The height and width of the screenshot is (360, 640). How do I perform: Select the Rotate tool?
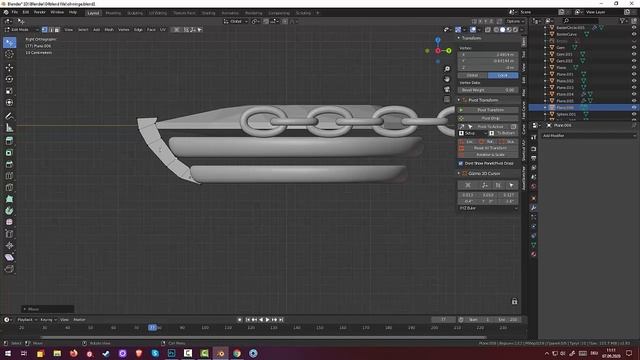click(9, 79)
